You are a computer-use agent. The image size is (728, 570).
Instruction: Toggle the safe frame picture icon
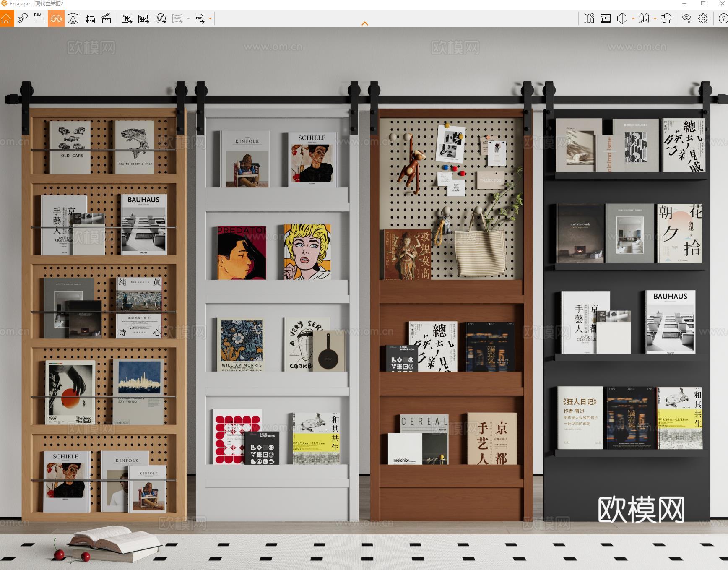(x=606, y=18)
